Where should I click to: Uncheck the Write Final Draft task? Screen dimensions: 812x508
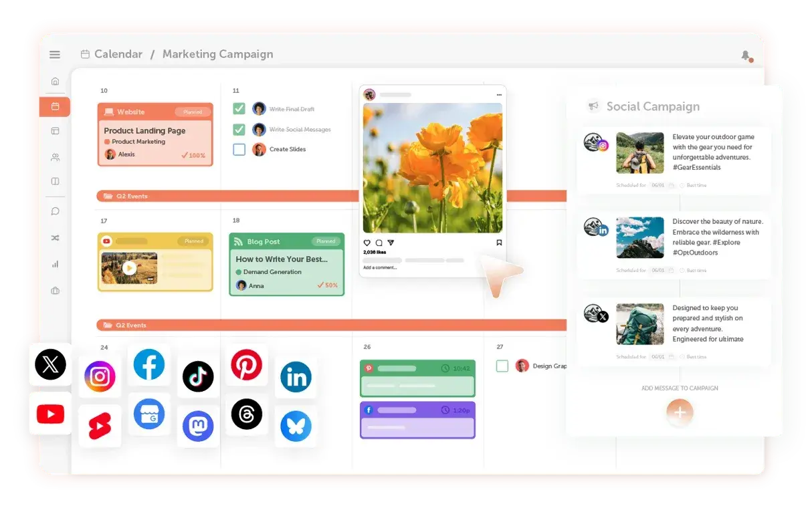point(239,109)
